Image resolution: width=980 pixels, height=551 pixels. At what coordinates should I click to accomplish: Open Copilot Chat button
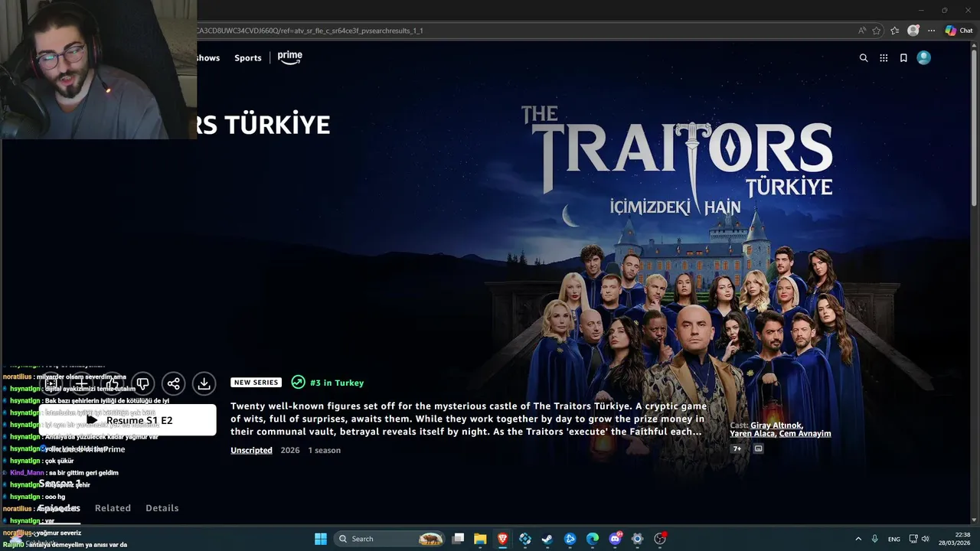[x=959, y=31]
